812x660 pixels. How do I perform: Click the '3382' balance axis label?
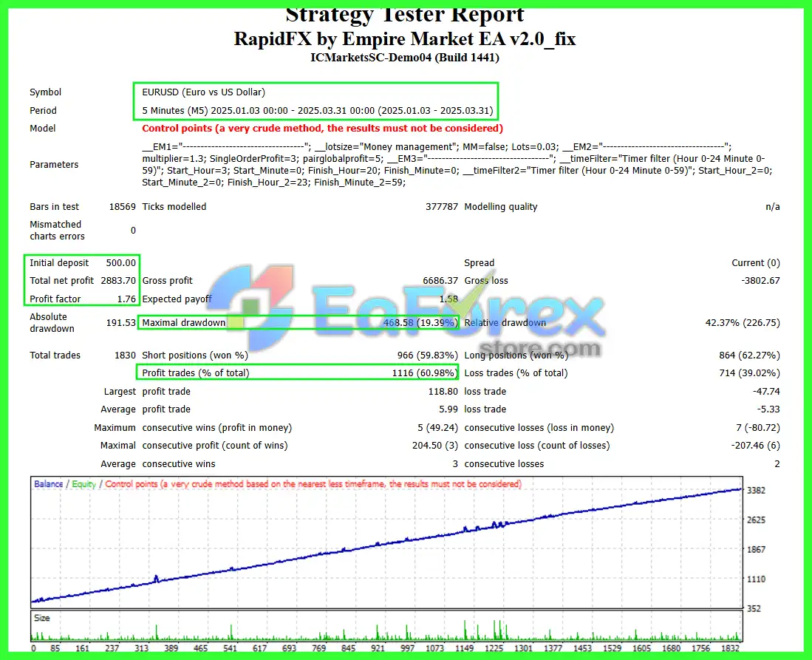click(x=756, y=490)
